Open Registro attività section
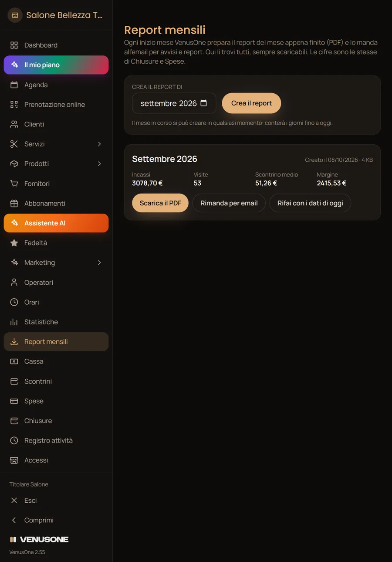 click(56, 441)
